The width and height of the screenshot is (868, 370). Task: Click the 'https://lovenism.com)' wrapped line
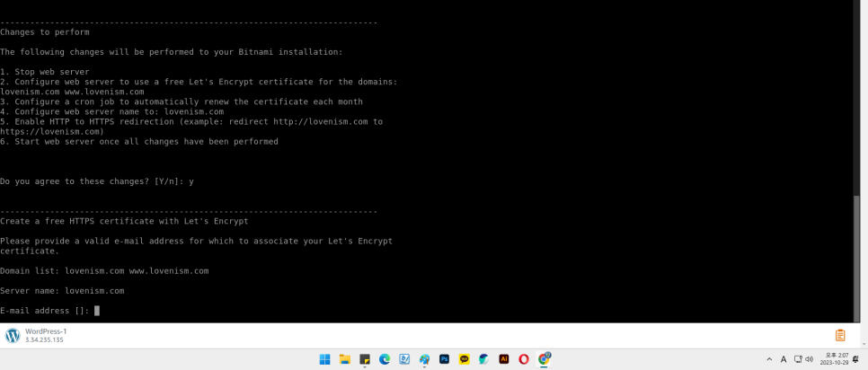click(x=52, y=132)
